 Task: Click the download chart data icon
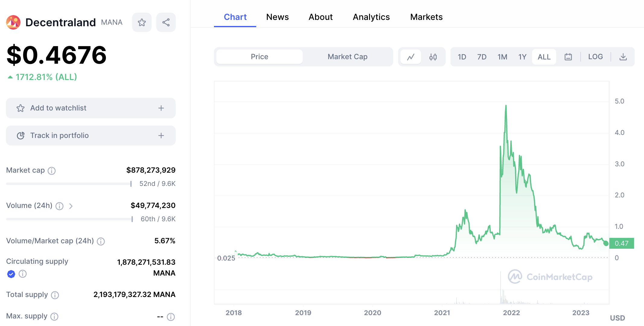623,57
